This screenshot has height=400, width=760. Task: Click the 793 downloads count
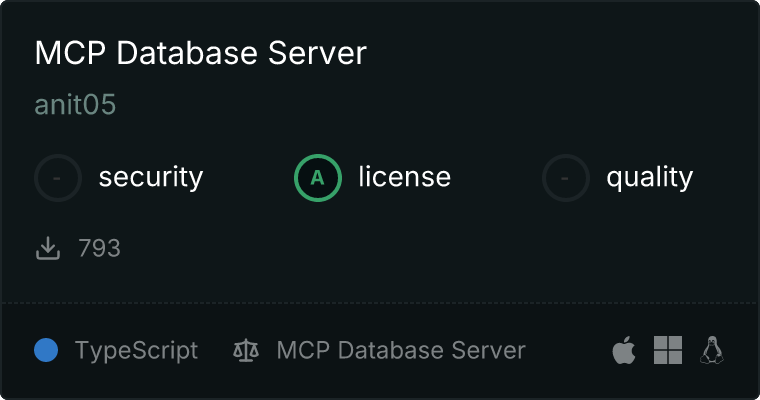[x=99, y=248]
